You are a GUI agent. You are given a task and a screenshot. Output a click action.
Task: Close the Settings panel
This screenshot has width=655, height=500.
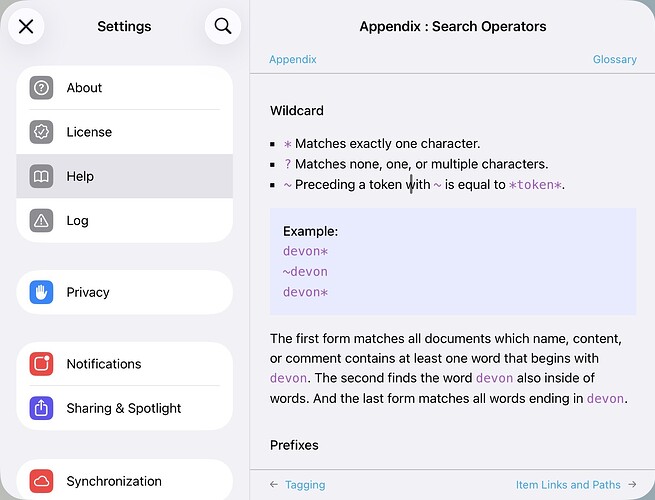[x=26, y=27]
